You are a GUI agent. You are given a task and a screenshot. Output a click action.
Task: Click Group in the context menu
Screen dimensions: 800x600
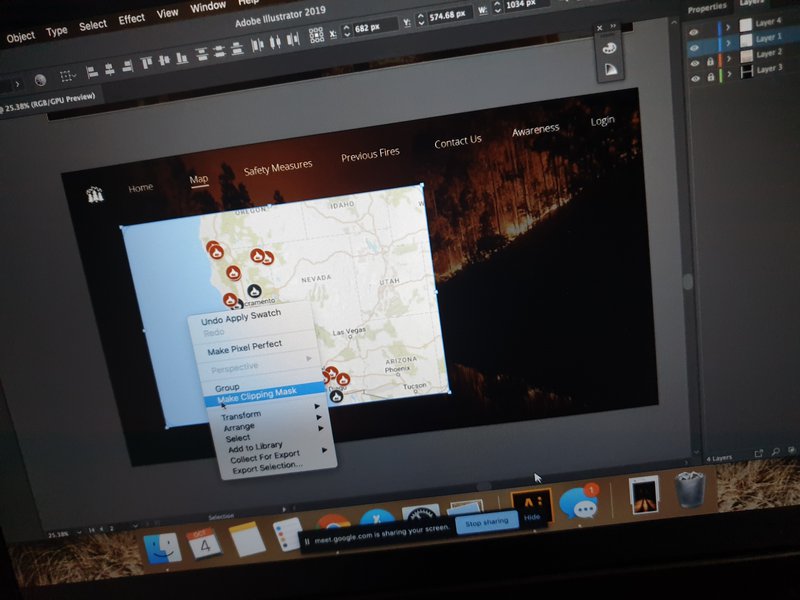pyautogui.click(x=227, y=385)
